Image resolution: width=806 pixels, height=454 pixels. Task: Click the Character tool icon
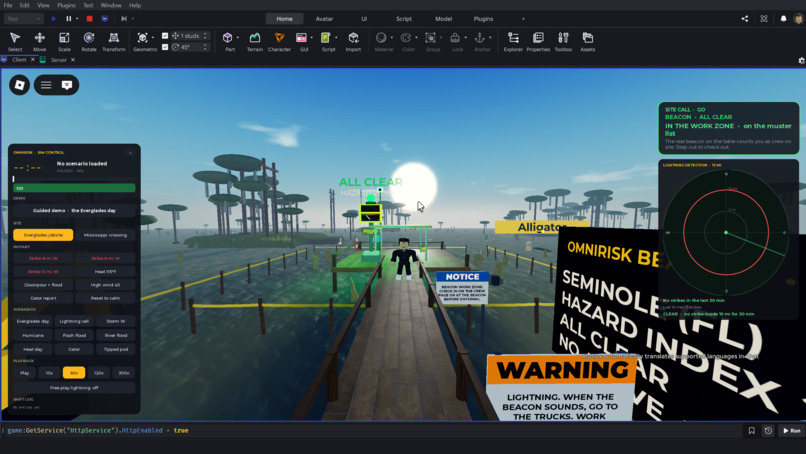click(279, 38)
